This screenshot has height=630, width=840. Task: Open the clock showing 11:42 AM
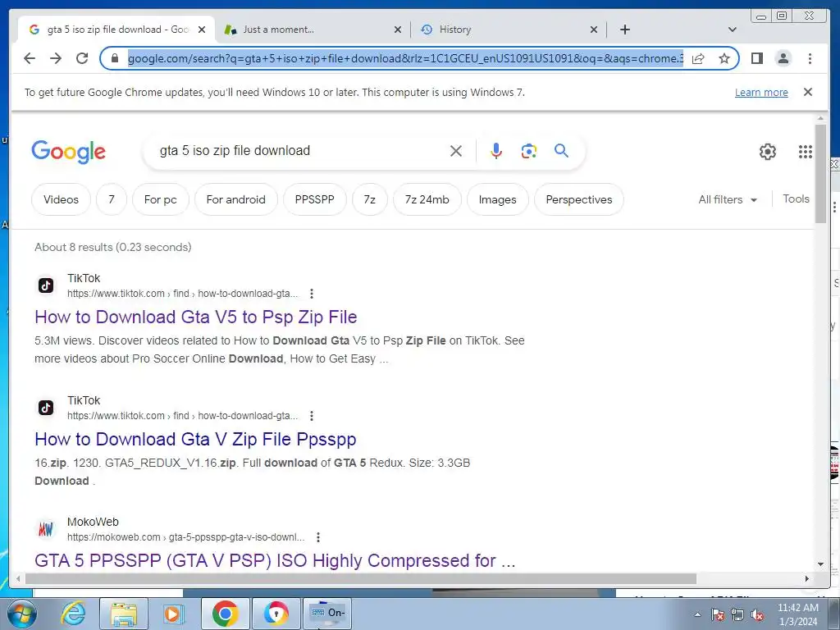[x=797, y=614]
